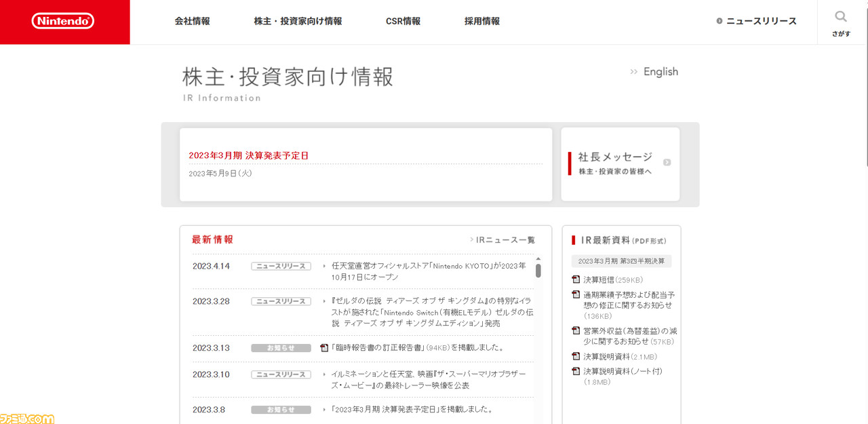Click 株主・投資家向け情報 page title

click(x=288, y=77)
